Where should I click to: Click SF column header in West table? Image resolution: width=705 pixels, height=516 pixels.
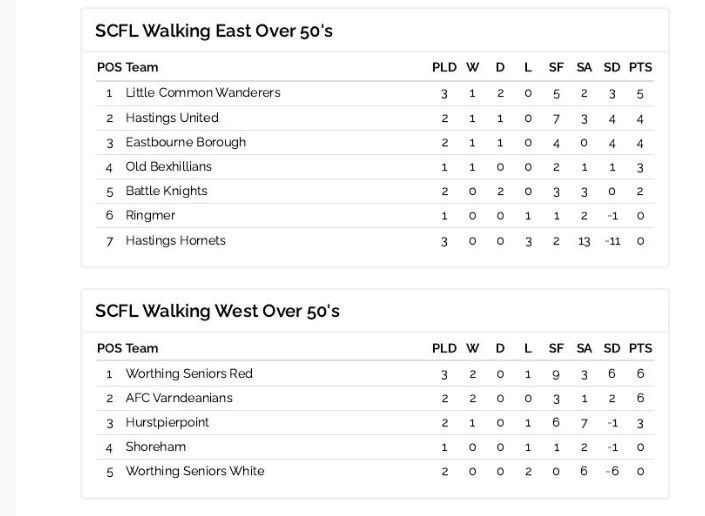[x=556, y=348]
